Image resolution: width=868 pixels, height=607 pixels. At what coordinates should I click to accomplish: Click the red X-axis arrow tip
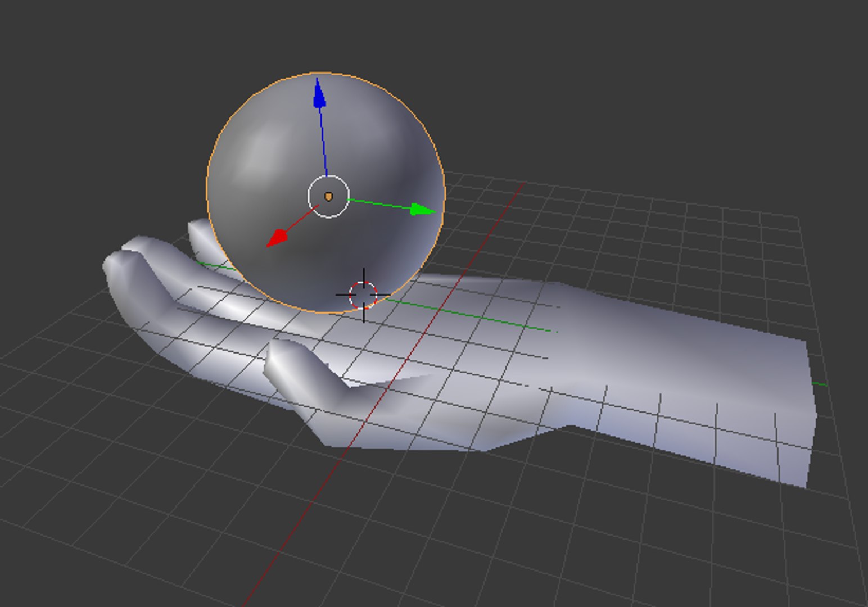[277, 239]
